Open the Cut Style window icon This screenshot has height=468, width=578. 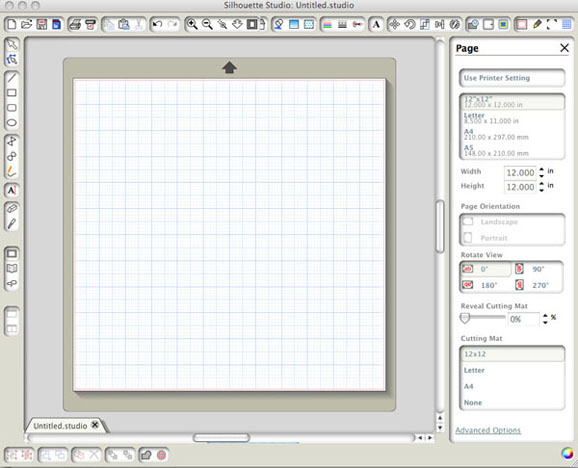click(x=358, y=25)
